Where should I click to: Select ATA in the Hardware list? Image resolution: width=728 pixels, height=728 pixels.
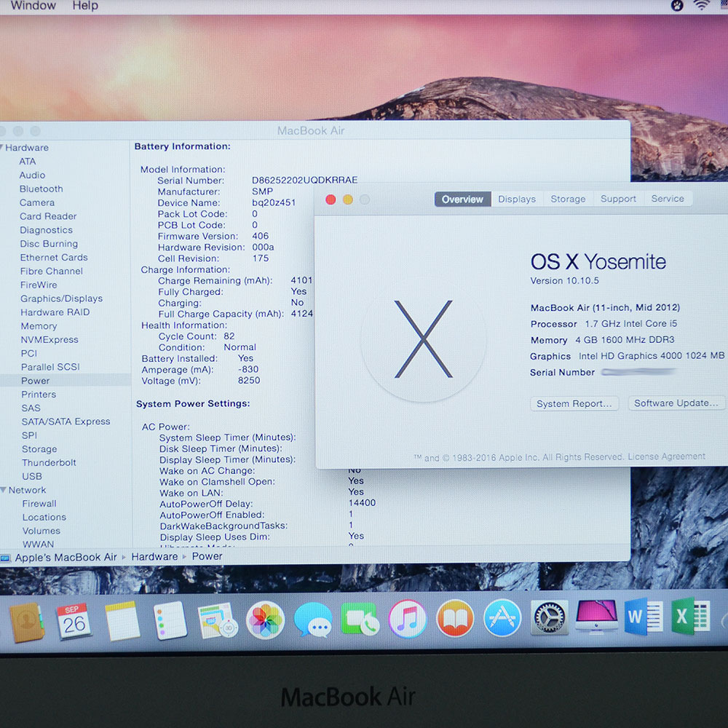click(x=28, y=162)
